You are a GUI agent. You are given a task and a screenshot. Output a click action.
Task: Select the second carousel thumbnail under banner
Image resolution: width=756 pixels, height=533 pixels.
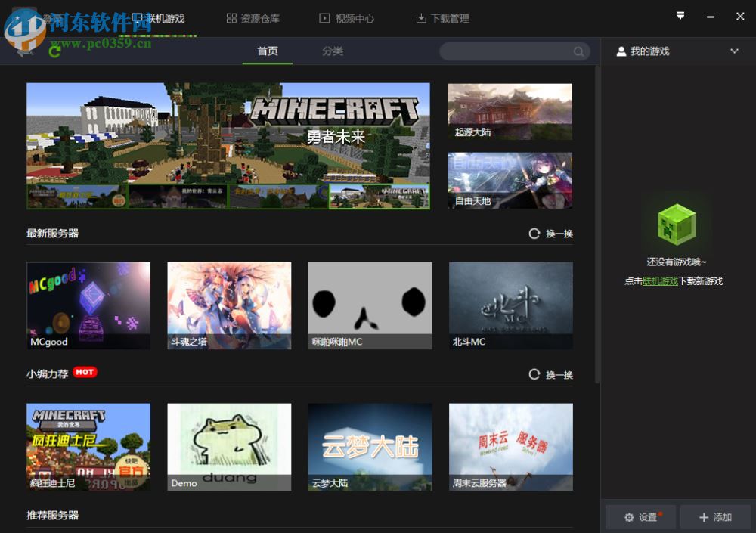tap(178, 197)
